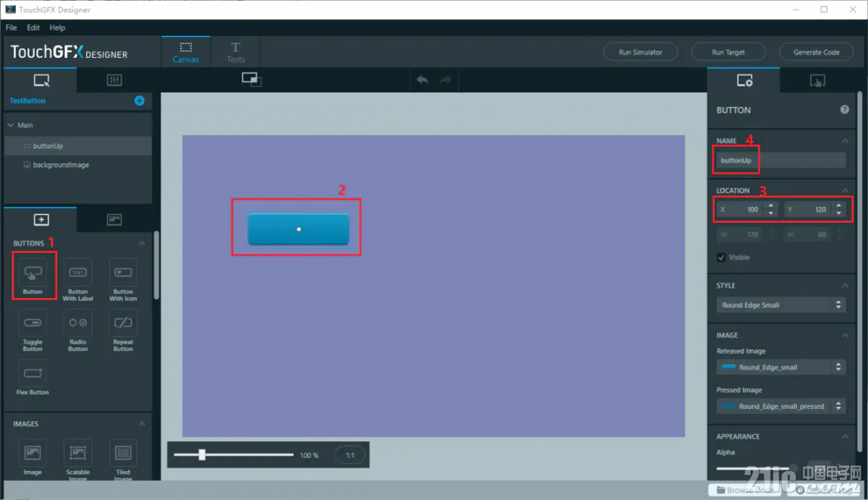
Task: Open the Pressed Image dropdown
Action: tap(780, 407)
